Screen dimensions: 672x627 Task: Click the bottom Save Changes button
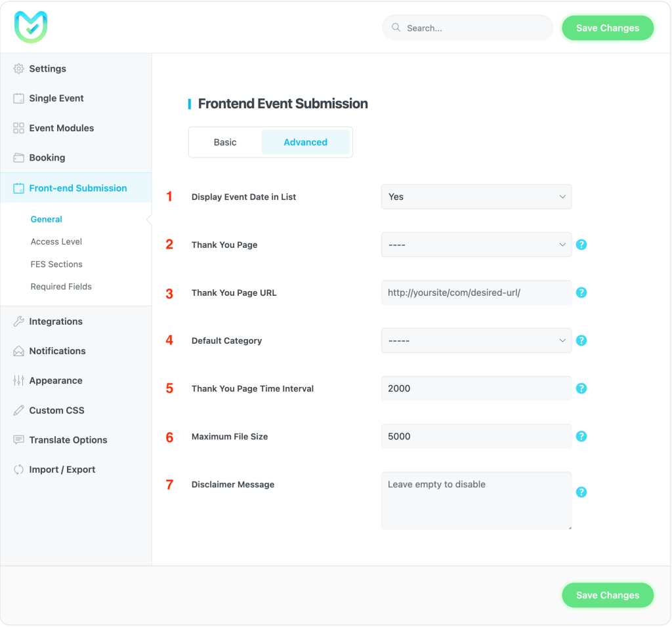(607, 595)
